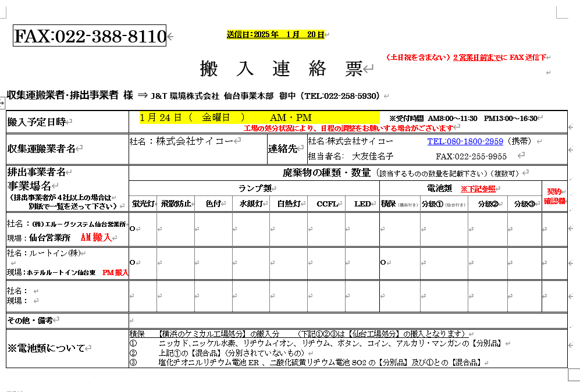Click the FAX:022-255-9955 contact text
Viewport: 580px width, 392px height.
pyautogui.click(x=471, y=156)
